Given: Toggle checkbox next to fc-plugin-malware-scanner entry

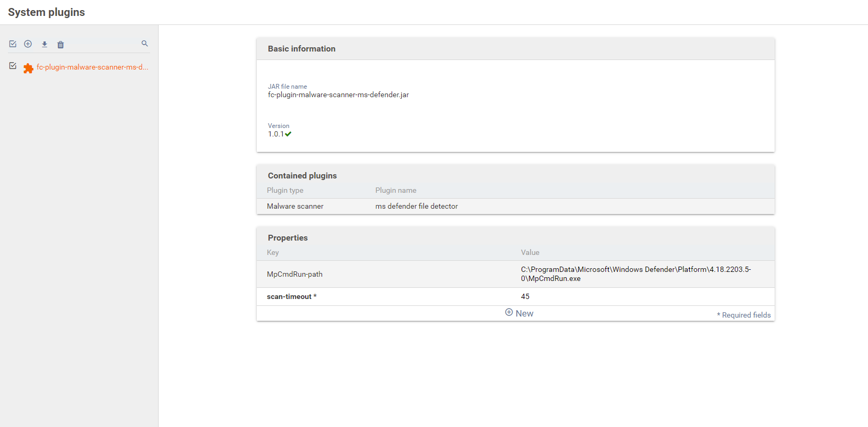Looking at the screenshot, I should click(13, 66).
